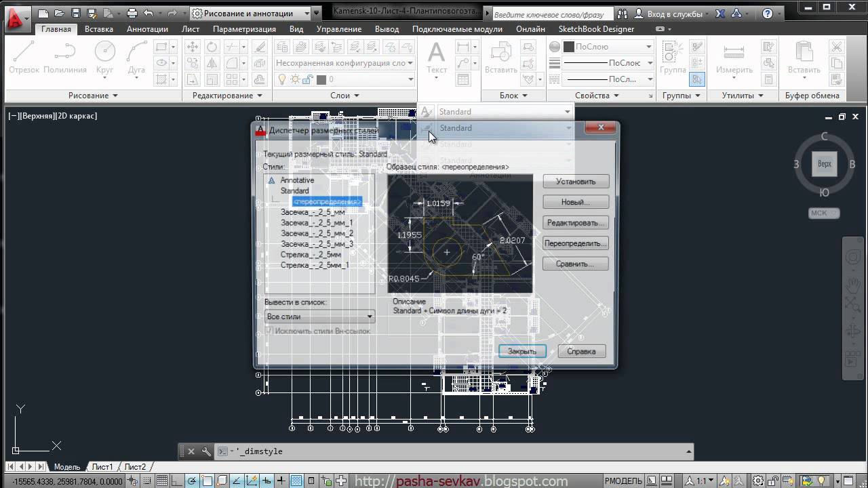Click the Группа tool in Группы panel
This screenshot has width=868, height=488.
click(673, 57)
